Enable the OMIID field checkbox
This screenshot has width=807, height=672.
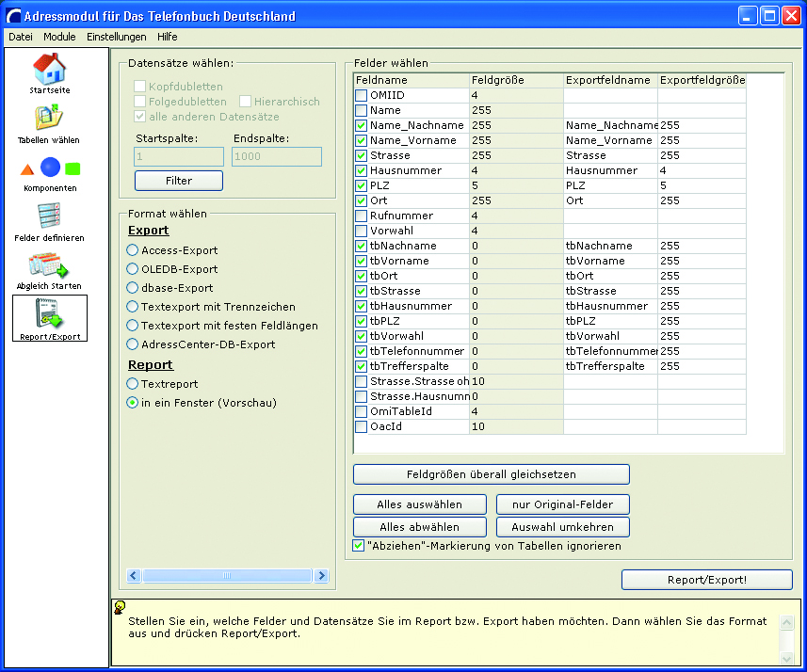coord(362,95)
